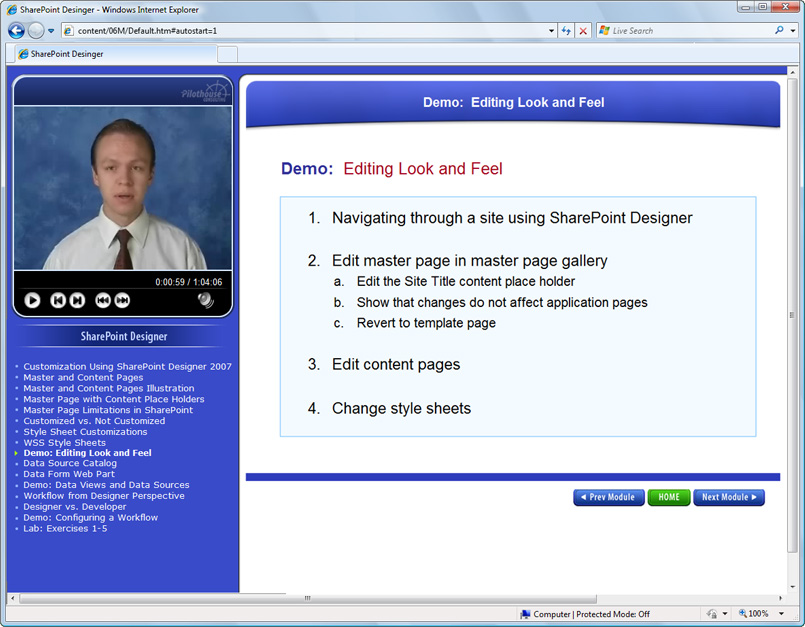
Task: Open Lab: Exercises 1-5 topic
Action: [x=65, y=528]
